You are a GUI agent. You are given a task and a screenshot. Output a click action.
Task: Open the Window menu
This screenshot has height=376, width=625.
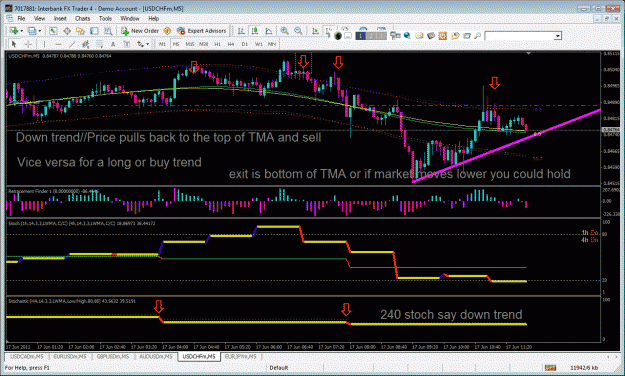tap(130, 18)
